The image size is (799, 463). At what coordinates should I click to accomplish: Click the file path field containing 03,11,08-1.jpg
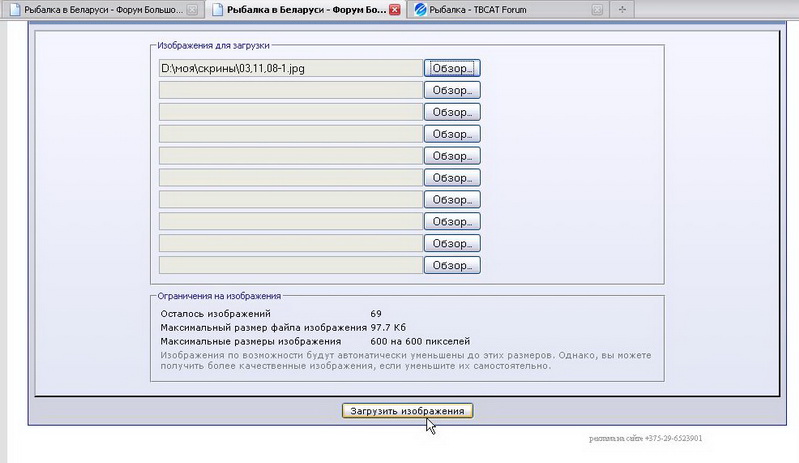pyautogui.click(x=290, y=68)
